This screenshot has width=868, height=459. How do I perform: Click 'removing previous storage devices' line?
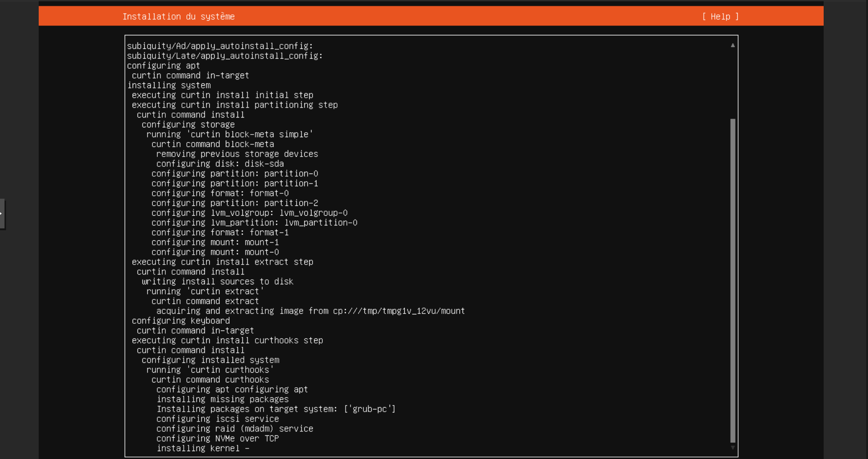[x=237, y=154]
